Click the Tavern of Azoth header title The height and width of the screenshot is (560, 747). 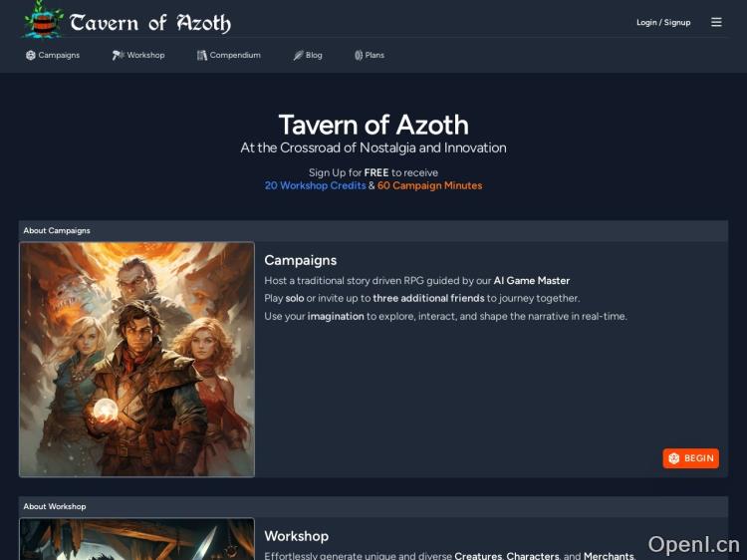(x=150, y=22)
